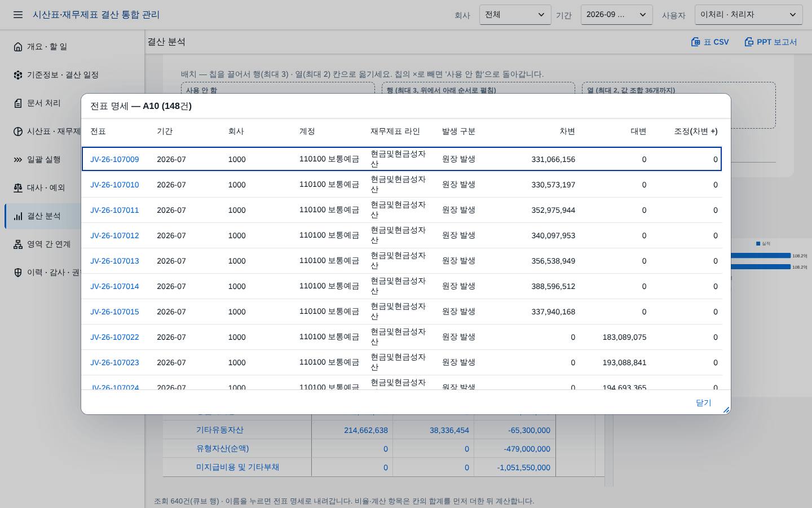Click the 214,662,638 value cell

(x=366, y=430)
